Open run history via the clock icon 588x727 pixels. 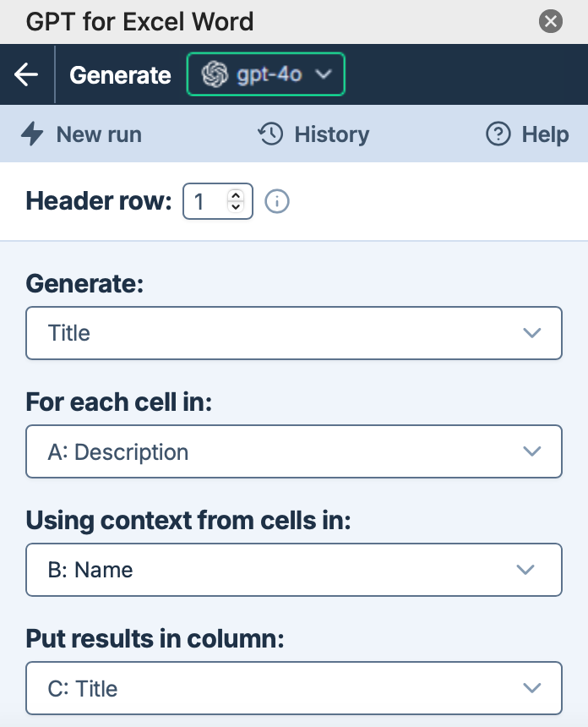pos(269,134)
